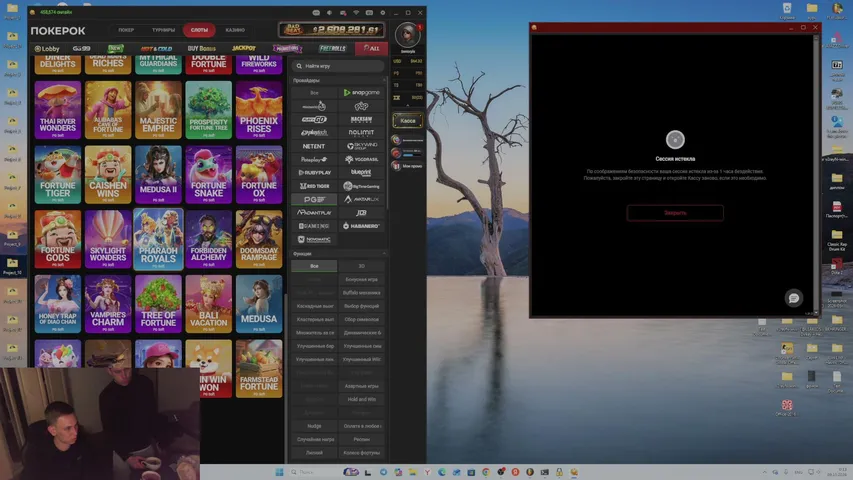The width and height of the screenshot is (853, 480).
Task: Open the Bad Beat jackpot banner
Action: [331, 29]
